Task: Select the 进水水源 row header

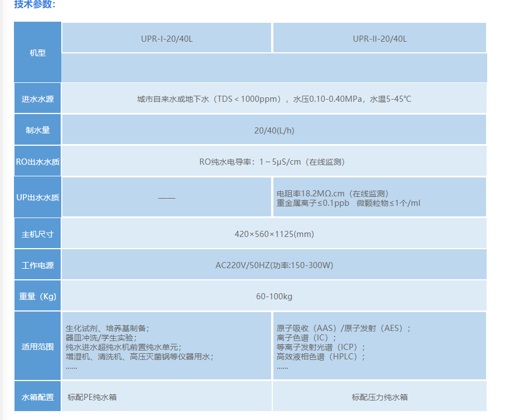Action: pyautogui.click(x=37, y=99)
